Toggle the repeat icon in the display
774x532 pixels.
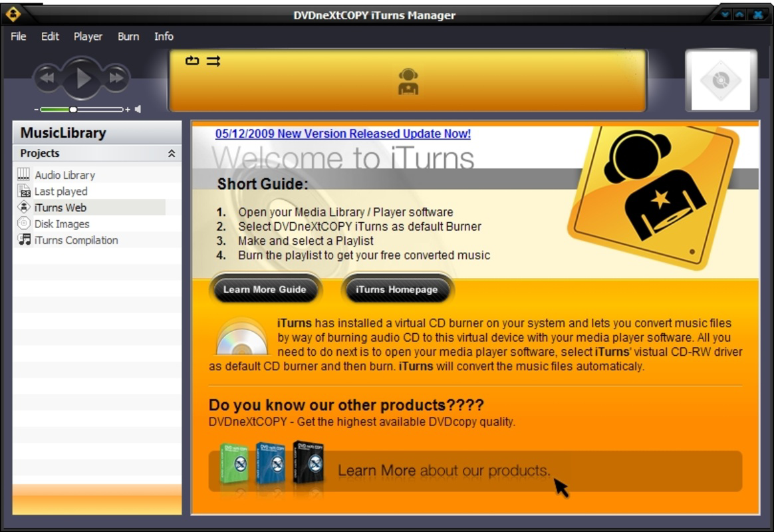click(x=192, y=61)
